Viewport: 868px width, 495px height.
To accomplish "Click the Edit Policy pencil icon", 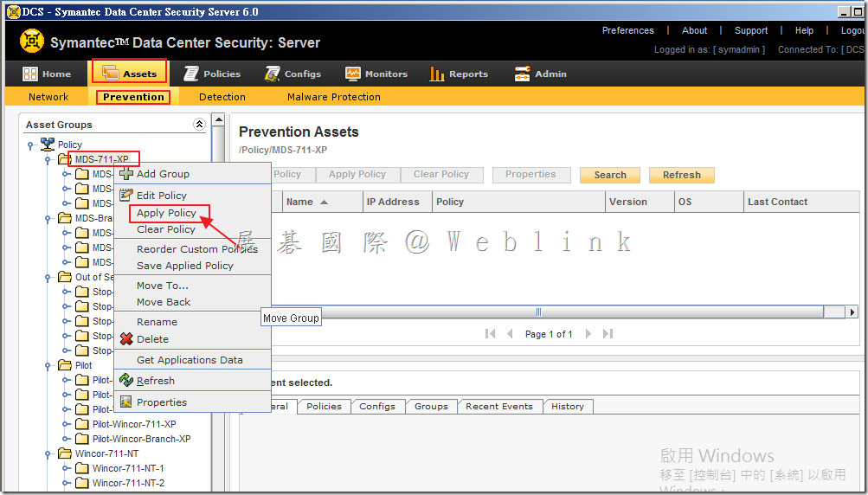I will pos(126,195).
